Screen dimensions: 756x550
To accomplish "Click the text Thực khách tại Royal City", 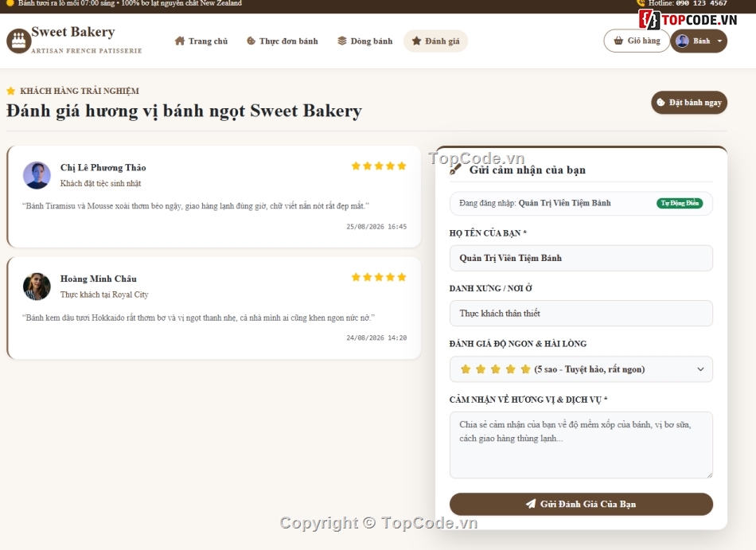I will [104, 295].
